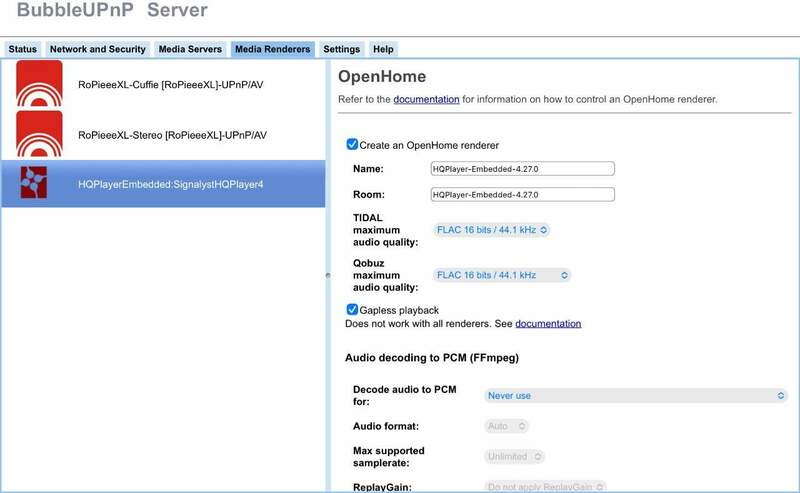
Task: Open the Settings tab
Action: tap(341, 49)
